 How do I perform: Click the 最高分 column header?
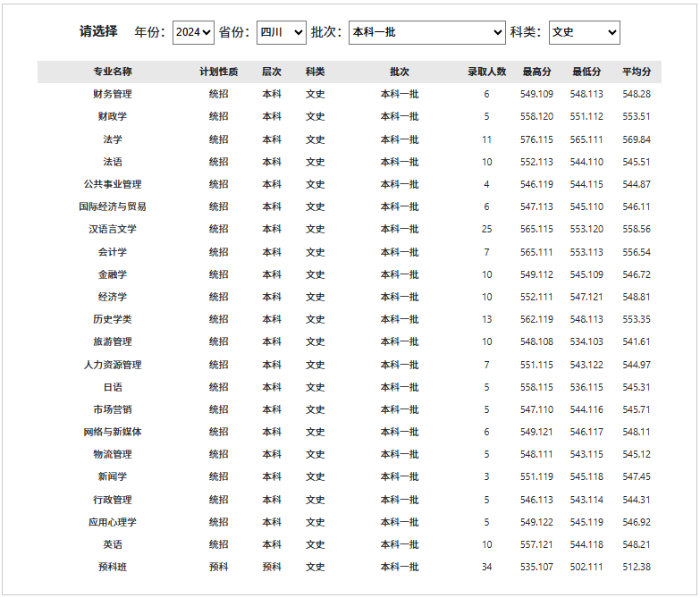point(536,72)
